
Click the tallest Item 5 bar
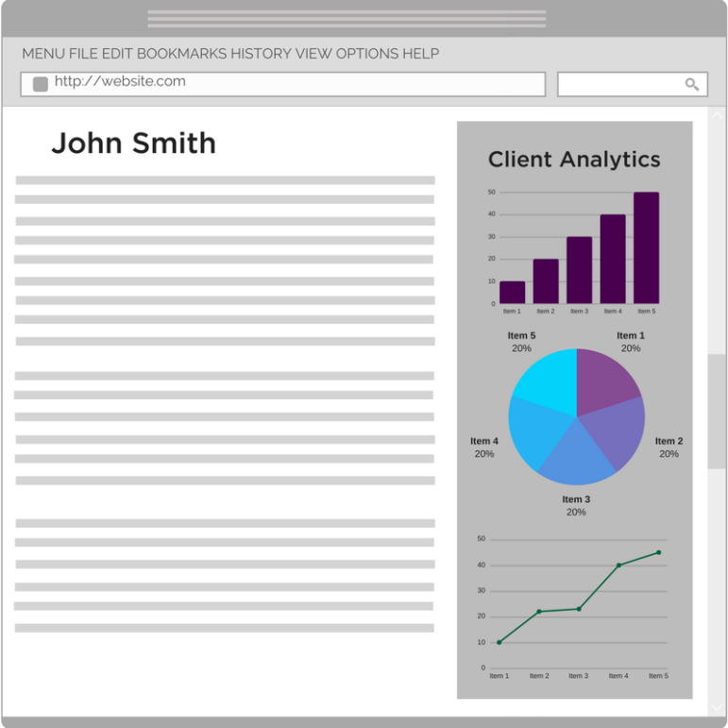click(646, 248)
